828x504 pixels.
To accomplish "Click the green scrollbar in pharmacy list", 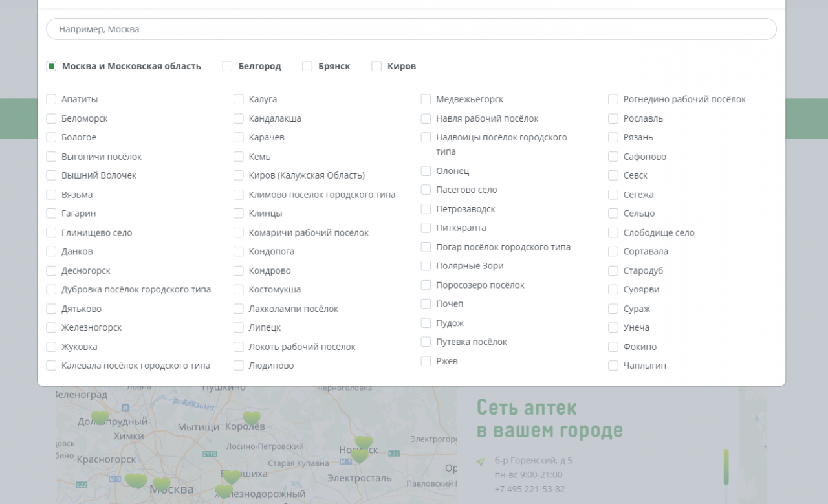I will point(726,466).
